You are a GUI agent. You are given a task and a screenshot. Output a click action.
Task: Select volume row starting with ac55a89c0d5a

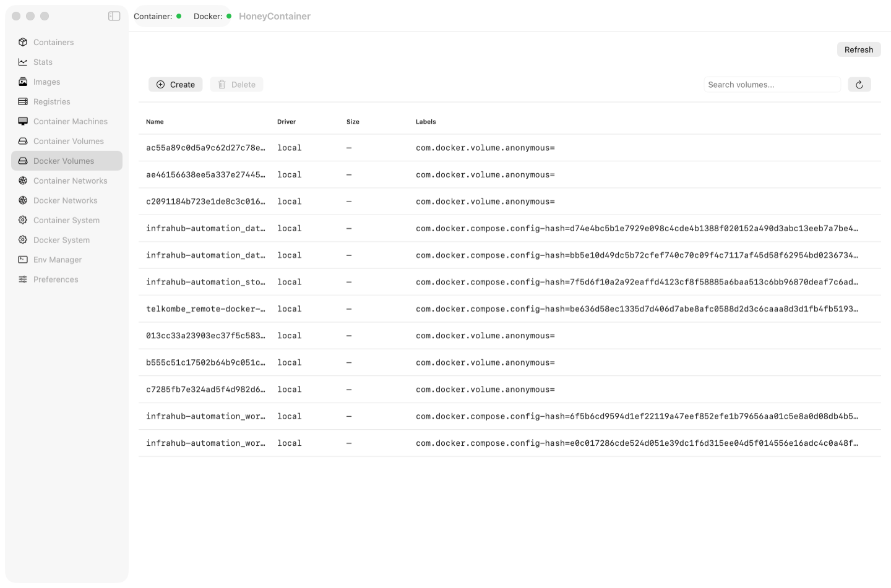pyautogui.click(x=510, y=148)
